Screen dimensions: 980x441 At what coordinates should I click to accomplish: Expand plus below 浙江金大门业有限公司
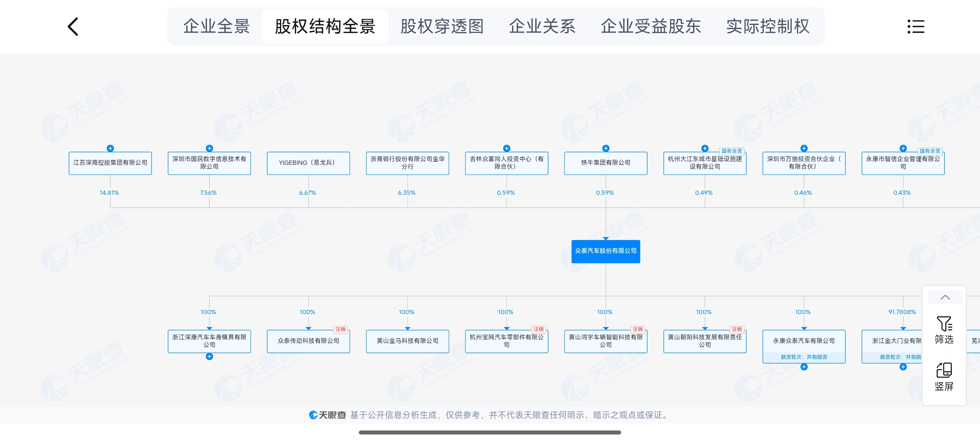click(x=903, y=367)
